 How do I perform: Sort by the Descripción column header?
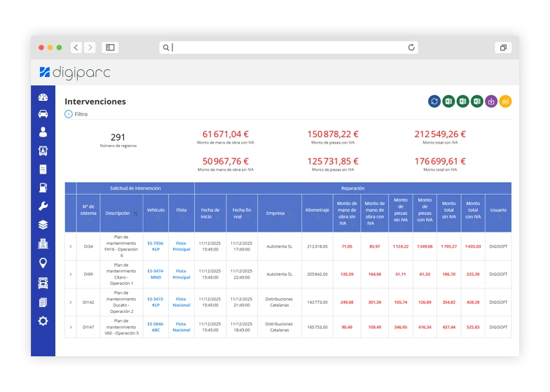click(x=121, y=213)
